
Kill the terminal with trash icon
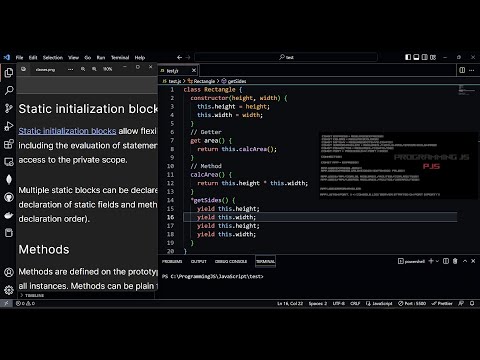tap(455, 261)
